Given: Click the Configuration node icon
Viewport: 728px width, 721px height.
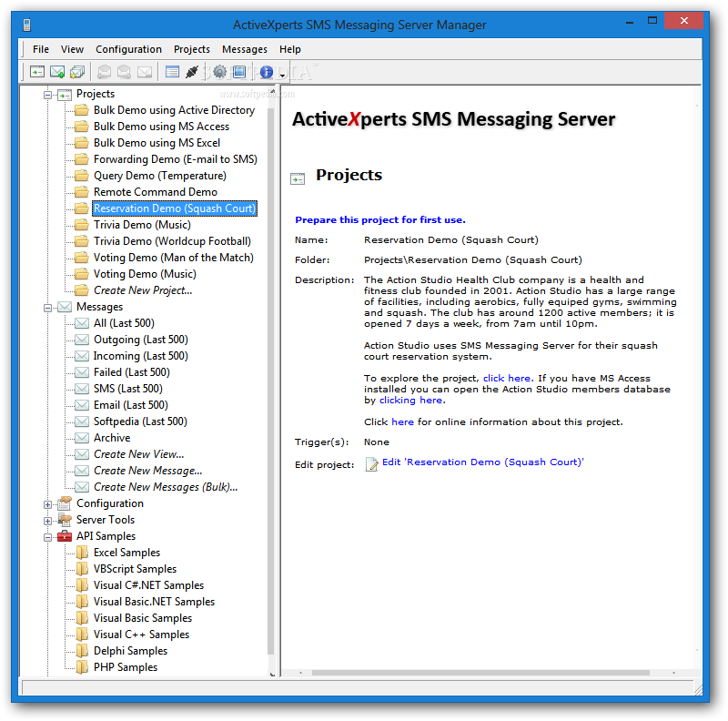Looking at the screenshot, I should click(65, 503).
